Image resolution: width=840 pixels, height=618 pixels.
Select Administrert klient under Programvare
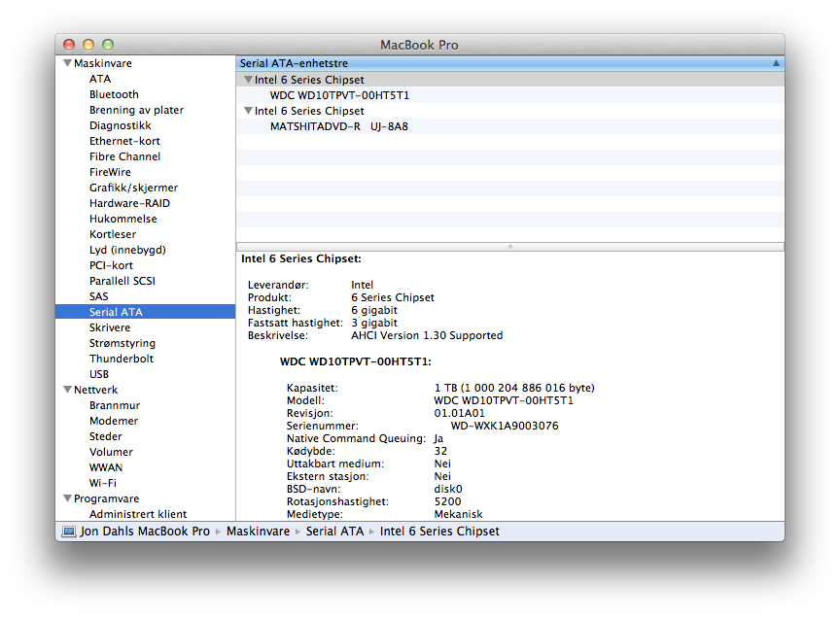tap(138, 514)
